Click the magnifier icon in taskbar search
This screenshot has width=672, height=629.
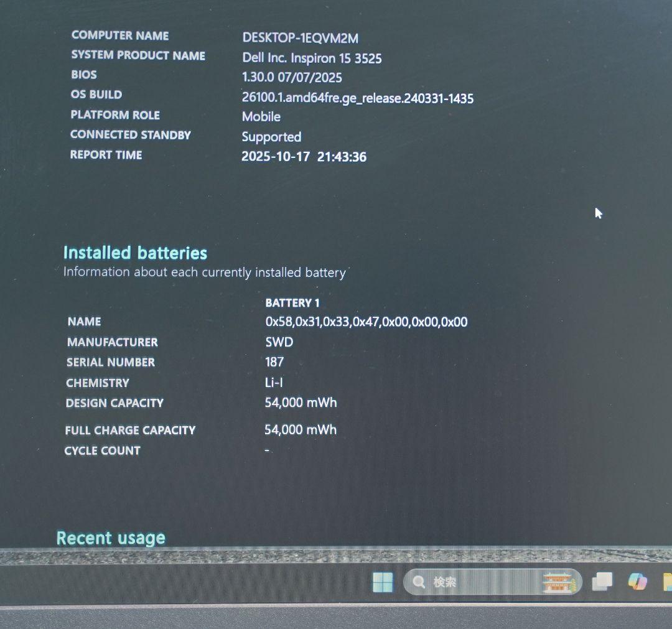(419, 582)
